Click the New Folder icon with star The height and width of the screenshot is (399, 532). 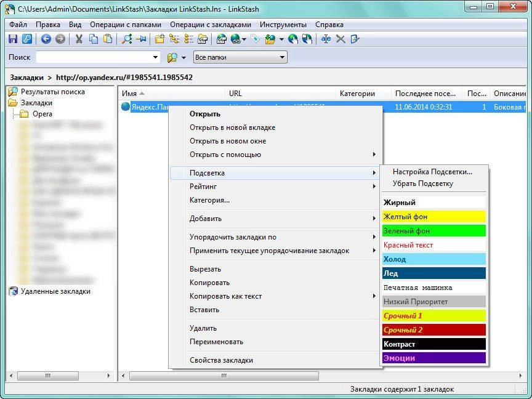coord(159,39)
